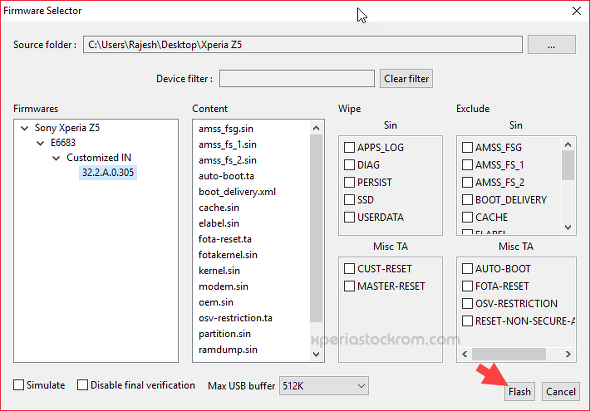Select fota-reset.ta in Content list
The width and height of the screenshot is (590, 411).
click(x=225, y=239)
